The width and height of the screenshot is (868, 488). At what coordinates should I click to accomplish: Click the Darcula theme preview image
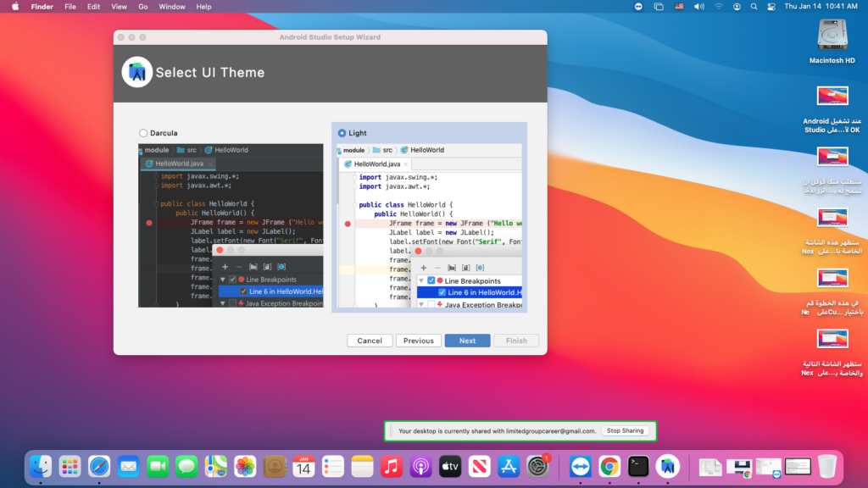[x=231, y=225]
